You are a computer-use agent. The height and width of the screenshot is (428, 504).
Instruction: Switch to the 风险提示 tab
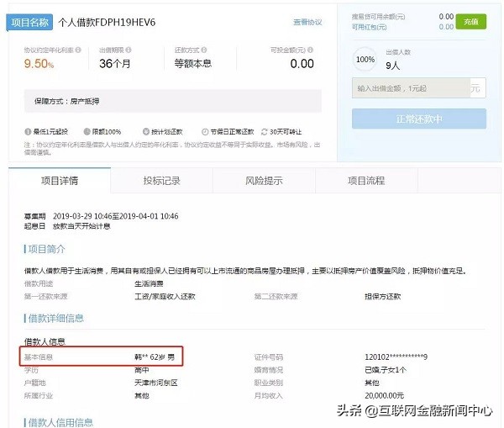[264, 181]
